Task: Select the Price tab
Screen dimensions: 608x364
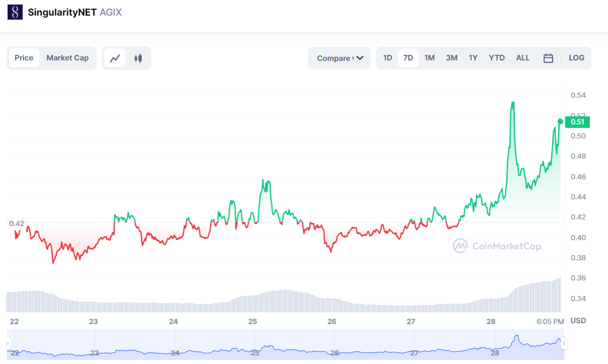Action: click(24, 58)
